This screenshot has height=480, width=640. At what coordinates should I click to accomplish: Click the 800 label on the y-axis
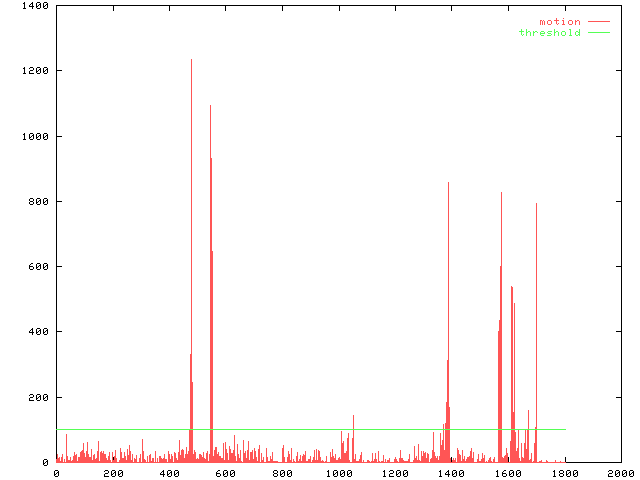tap(39, 202)
